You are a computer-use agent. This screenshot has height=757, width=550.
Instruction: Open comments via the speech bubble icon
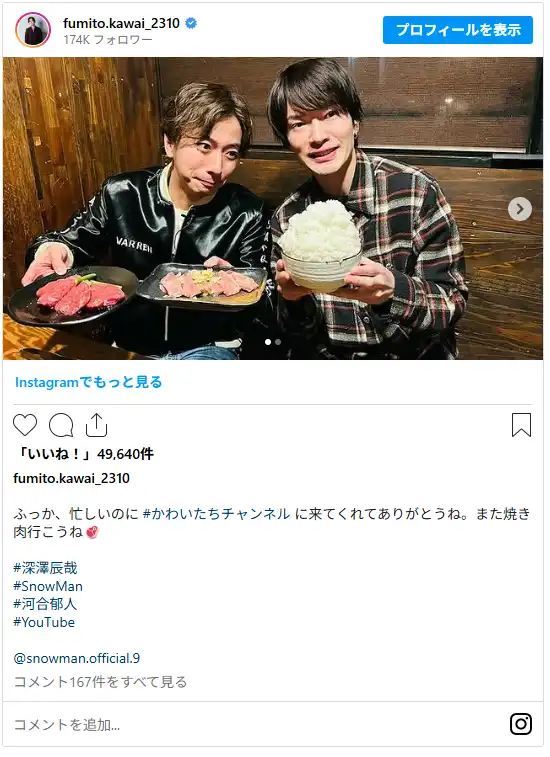[x=61, y=425]
